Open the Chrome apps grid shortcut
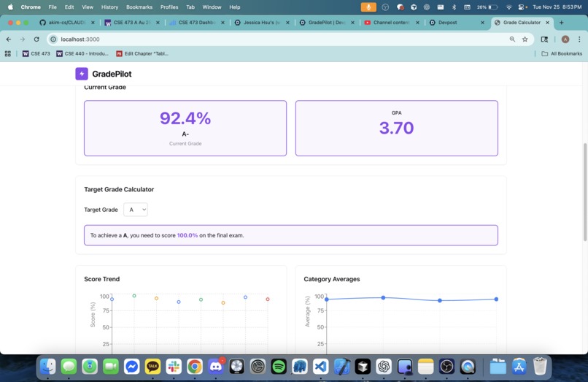Image resolution: width=588 pixels, height=382 pixels. 7,54
